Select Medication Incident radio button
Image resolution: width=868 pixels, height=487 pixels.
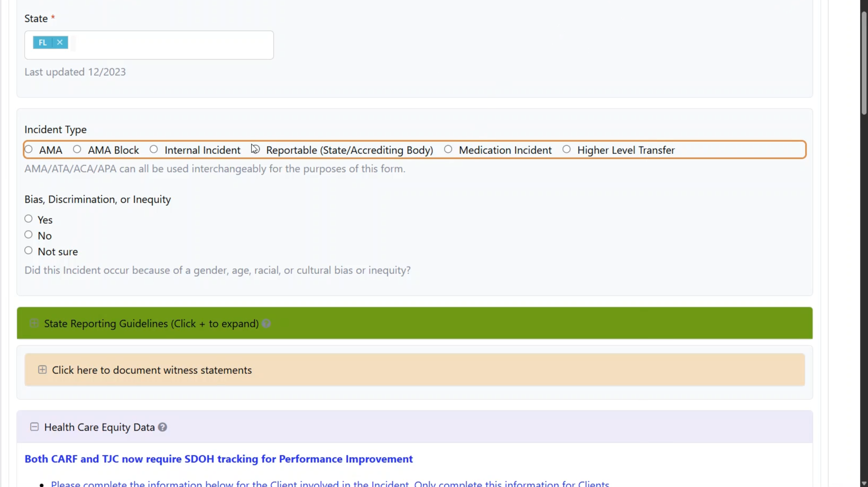(x=448, y=150)
